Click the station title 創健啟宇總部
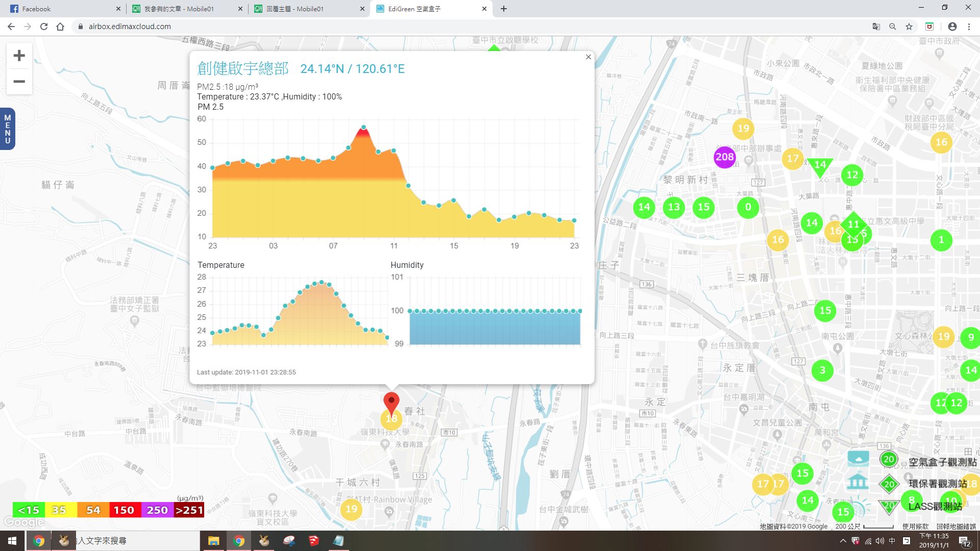 tap(243, 68)
